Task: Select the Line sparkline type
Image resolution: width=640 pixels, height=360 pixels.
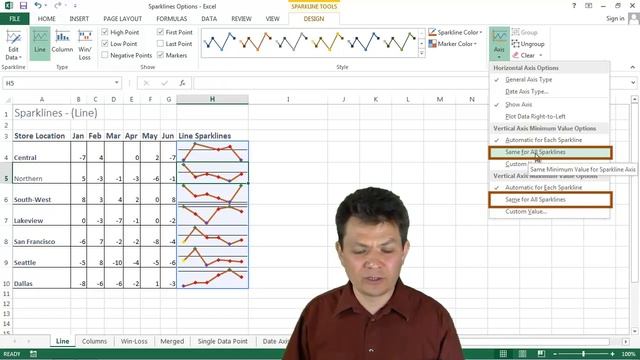Action: [40, 44]
